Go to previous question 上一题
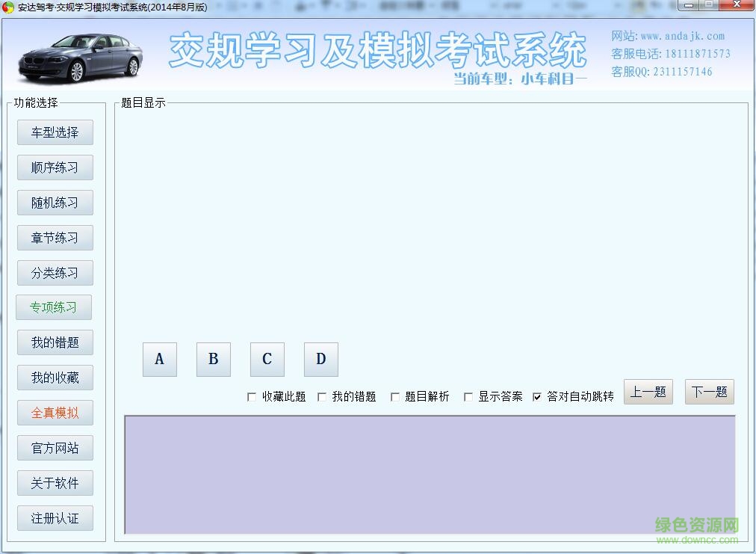756x554 pixels. (648, 392)
